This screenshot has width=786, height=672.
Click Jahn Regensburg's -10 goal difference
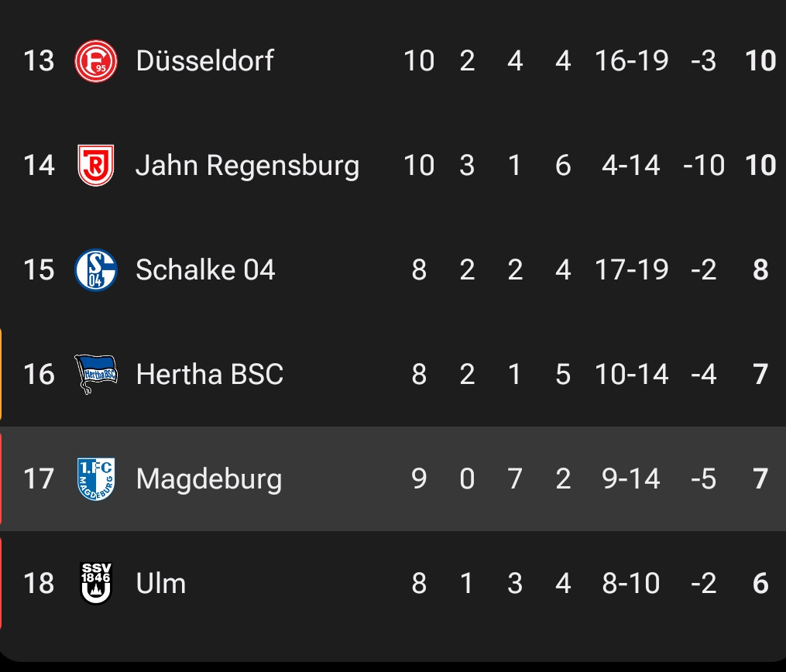pos(704,166)
